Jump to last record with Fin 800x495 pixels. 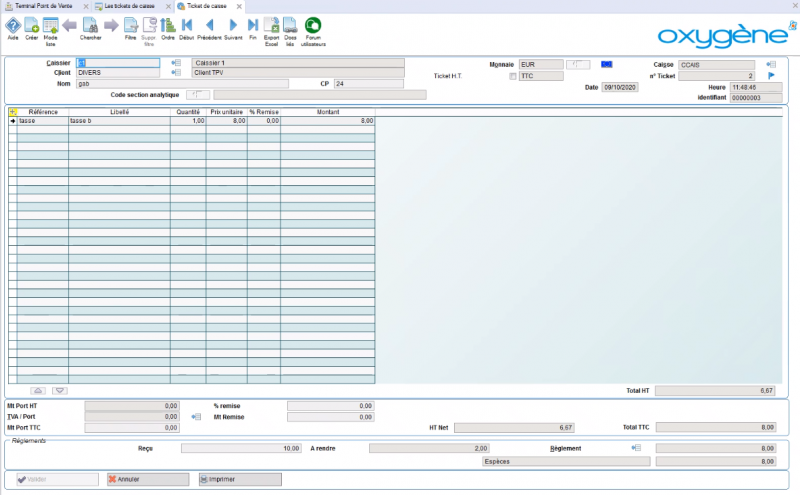click(x=253, y=26)
